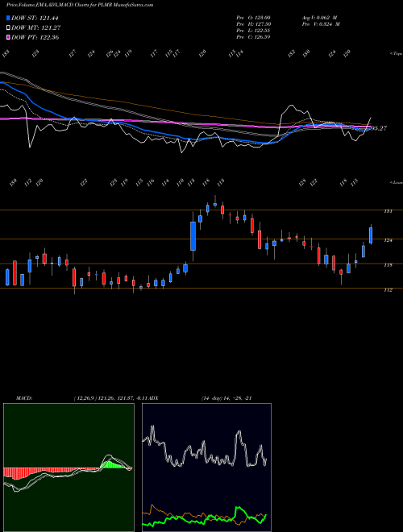
Task: Click the 'Pre V: 0.324 M' value
Action: point(321,24)
